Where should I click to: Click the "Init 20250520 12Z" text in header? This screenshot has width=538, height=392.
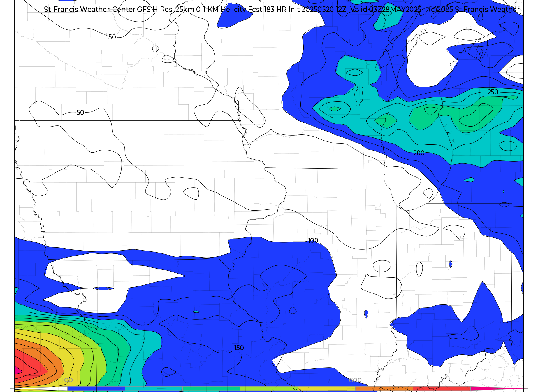(317, 10)
